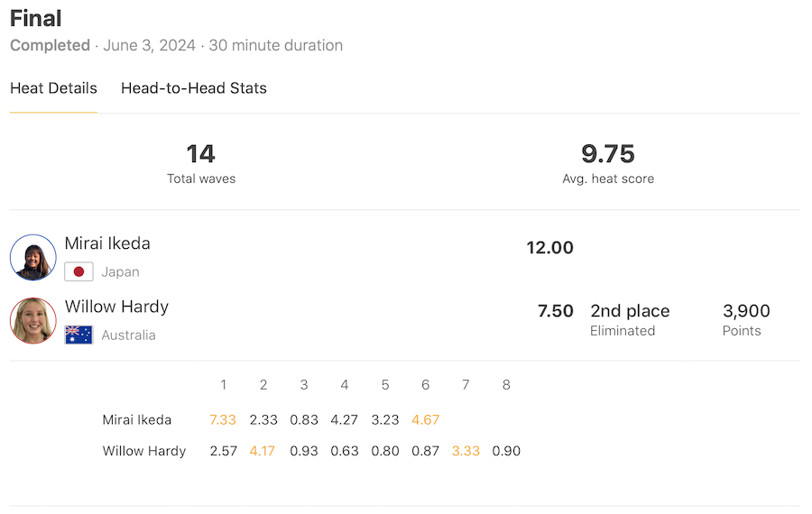Click Mirai Ikeda's 12.00 heat total

pos(549,248)
